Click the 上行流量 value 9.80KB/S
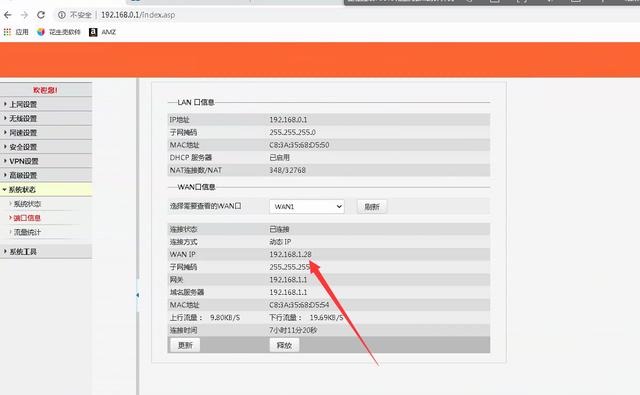The width and height of the screenshot is (640, 395). pos(225,317)
